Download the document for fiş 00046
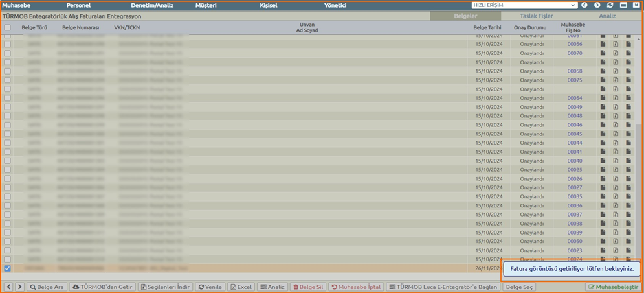644x293 pixels. coord(616,124)
